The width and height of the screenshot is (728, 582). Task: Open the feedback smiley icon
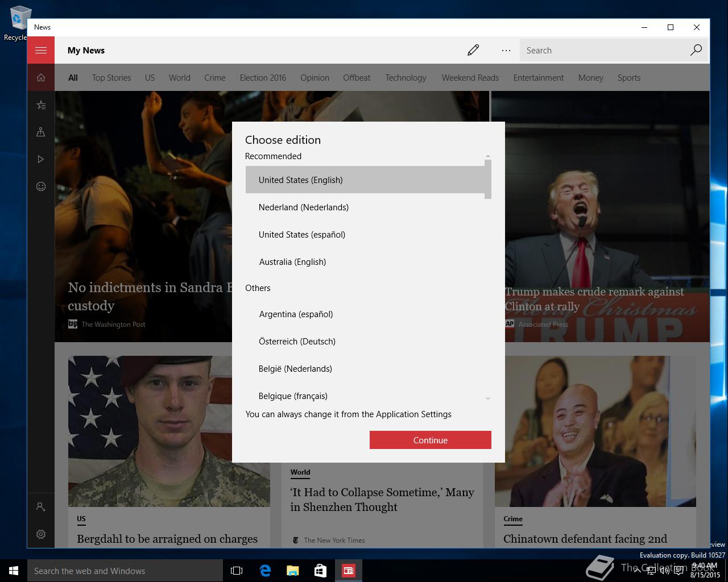click(41, 186)
